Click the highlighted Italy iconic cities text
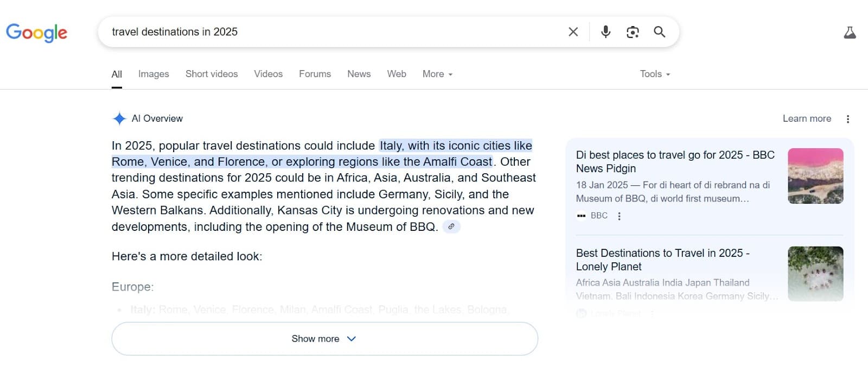 (322, 154)
